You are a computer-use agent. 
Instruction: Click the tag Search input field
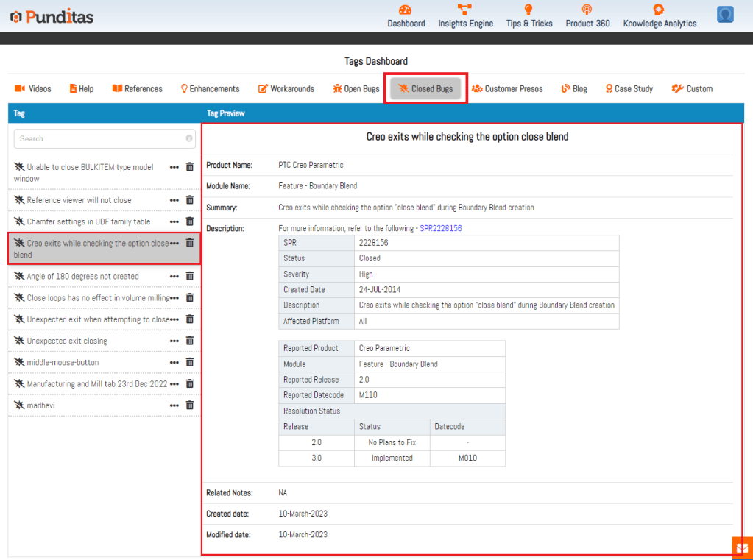pyautogui.click(x=99, y=138)
